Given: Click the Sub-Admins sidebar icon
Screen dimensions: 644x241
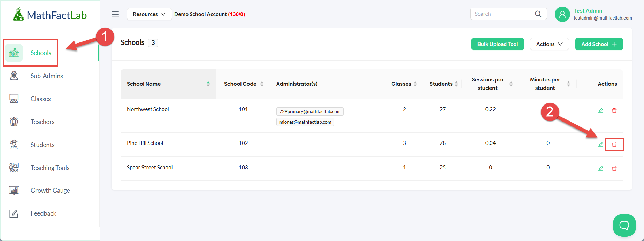Looking at the screenshot, I should pyautogui.click(x=14, y=76).
